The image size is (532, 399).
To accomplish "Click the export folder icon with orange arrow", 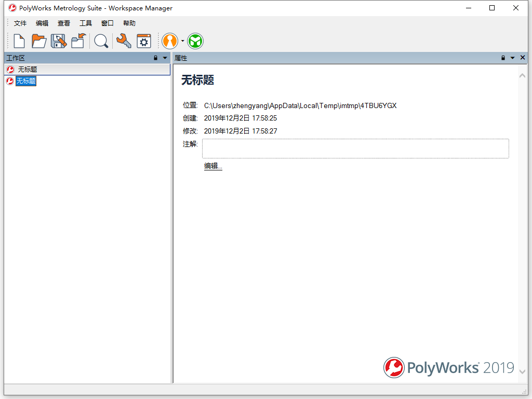I will click(78, 41).
